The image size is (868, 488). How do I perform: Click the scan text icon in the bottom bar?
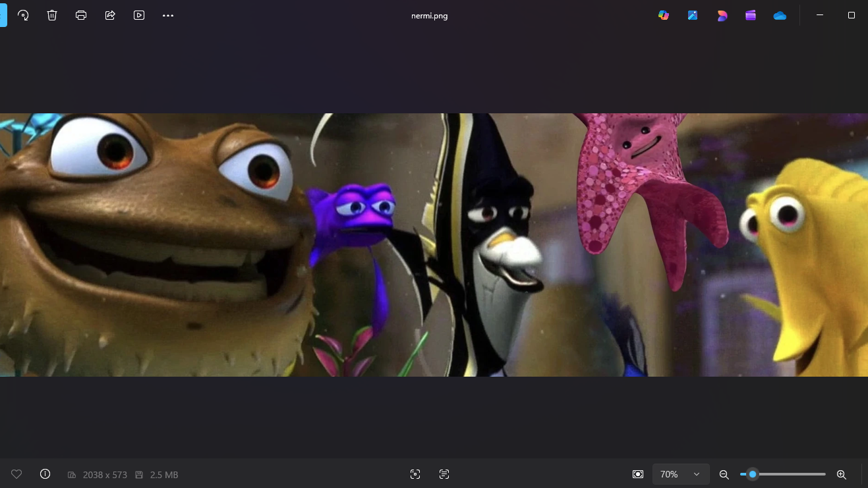click(444, 474)
